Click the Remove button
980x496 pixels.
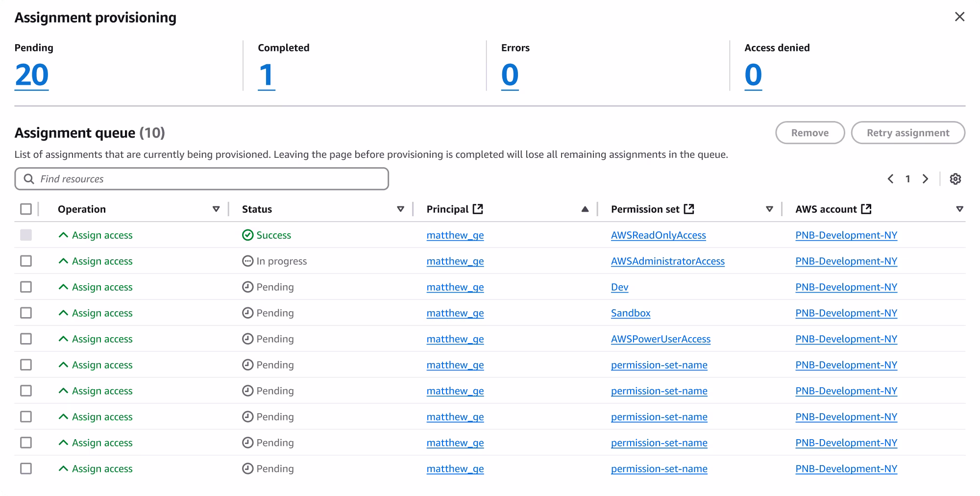(810, 133)
